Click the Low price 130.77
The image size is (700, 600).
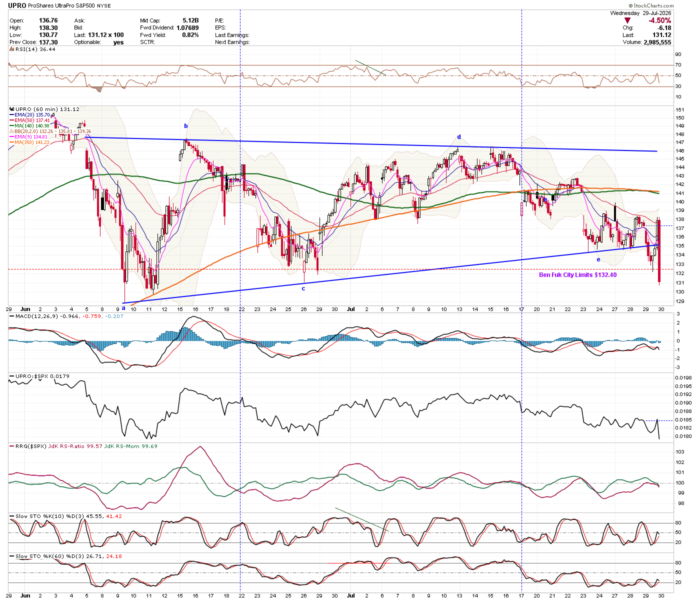pyautogui.click(x=48, y=35)
